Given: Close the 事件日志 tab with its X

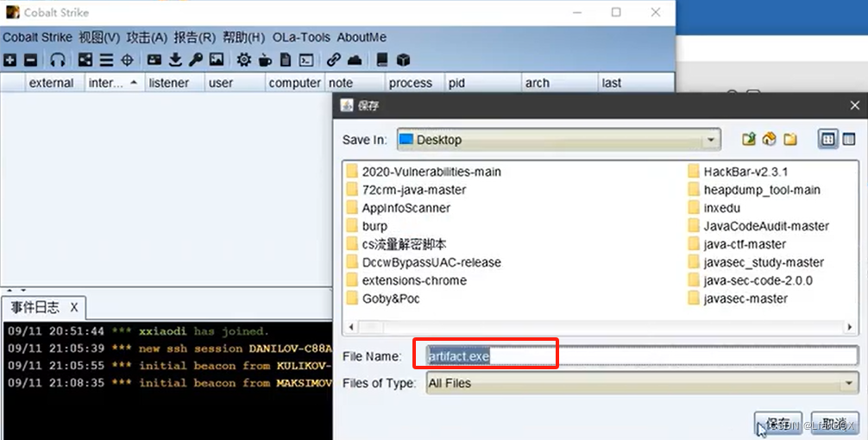Looking at the screenshot, I should pyautogui.click(x=73, y=307).
